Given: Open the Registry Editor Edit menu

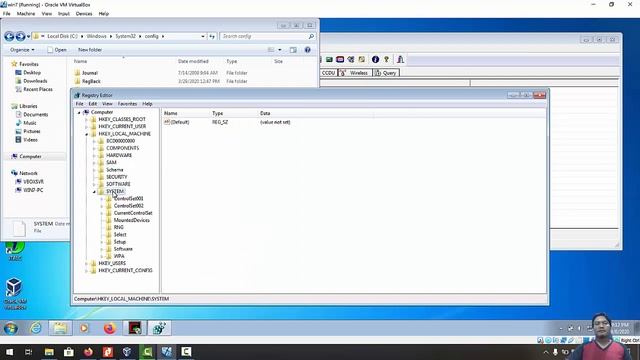Looking at the screenshot, I should 93,104.
